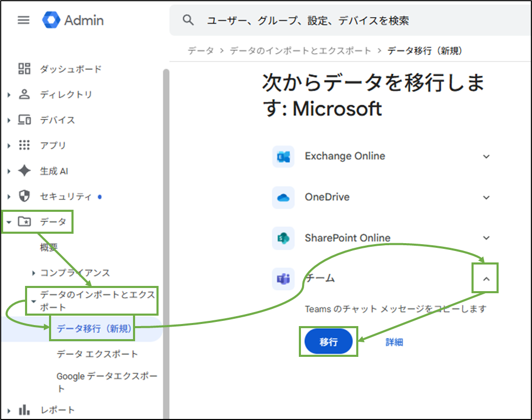Image resolution: width=532 pixels, height=420 pixels.
Task: Click the 次からデータを移行します heading
Action: coord(373,95)
